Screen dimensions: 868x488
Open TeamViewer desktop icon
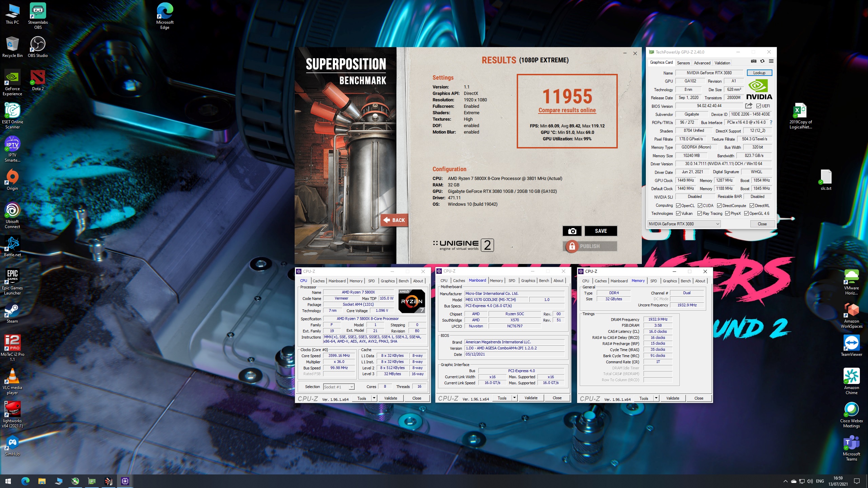851,346
